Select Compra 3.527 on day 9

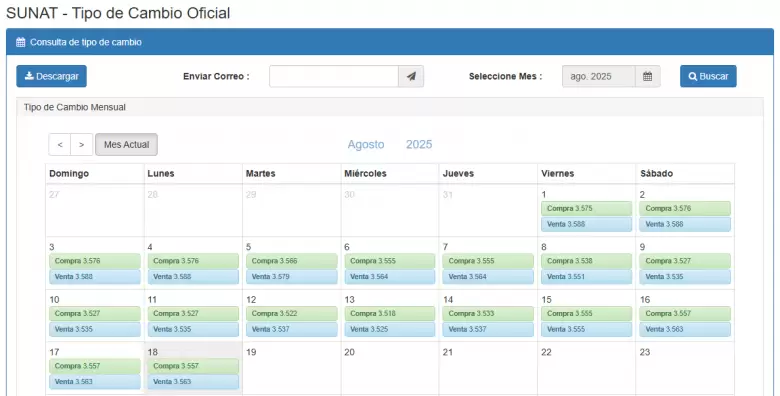[x=684, y=261]
